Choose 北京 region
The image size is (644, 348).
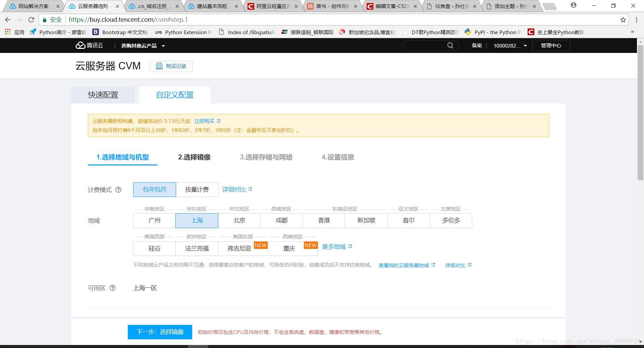(x=239, y=220)
